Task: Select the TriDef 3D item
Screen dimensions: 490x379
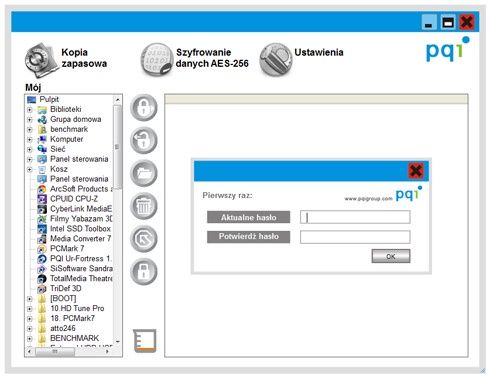Action: [66, 289]
